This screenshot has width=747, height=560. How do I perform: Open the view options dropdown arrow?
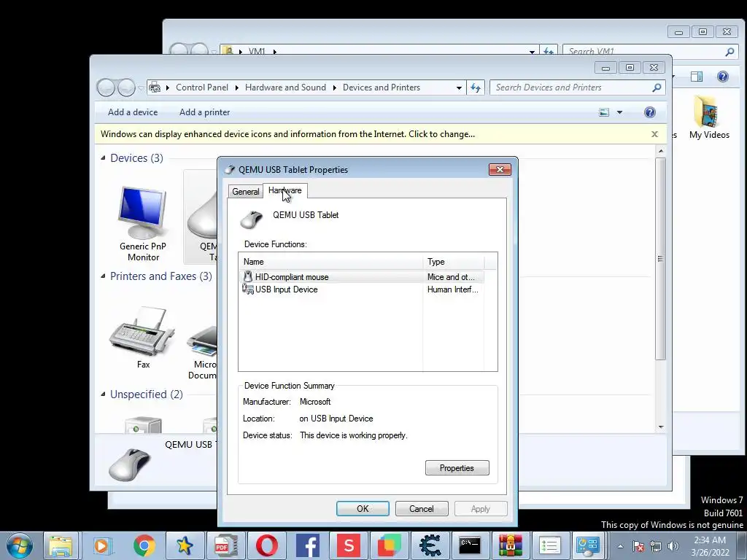[x=620, y=112]
